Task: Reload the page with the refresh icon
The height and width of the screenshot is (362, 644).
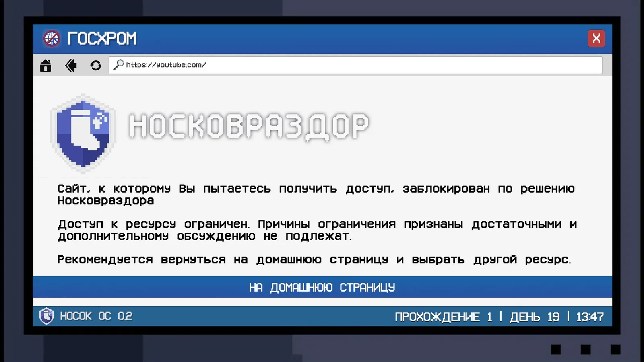Action: point(96,65)
